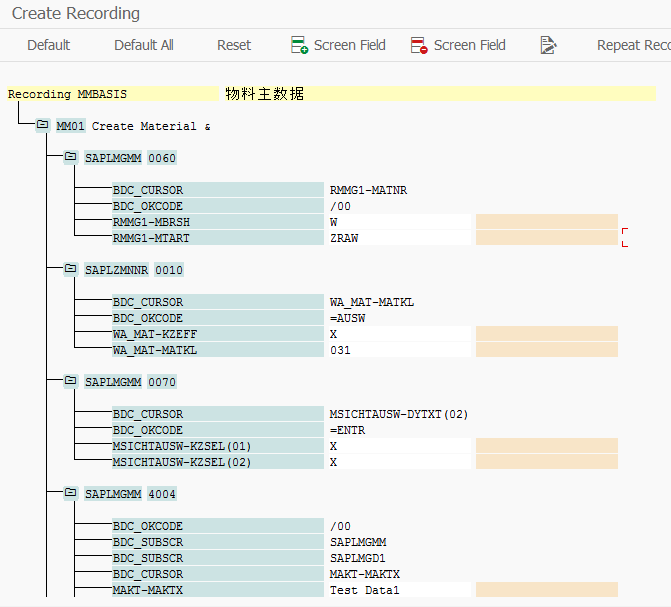The image size is (671, 607).
Task: Edit the RMMG1-MTART value ZRAW
Action: point(399,238)
